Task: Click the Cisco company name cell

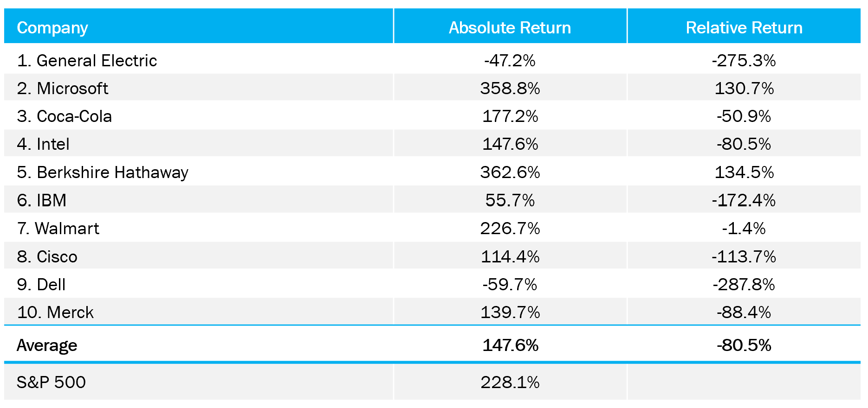Action: tap(47, 257)
